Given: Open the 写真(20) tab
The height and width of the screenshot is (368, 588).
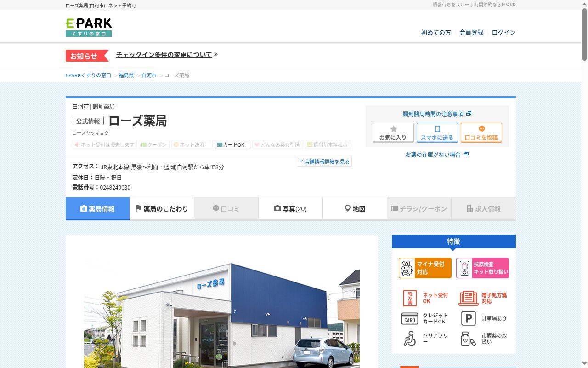Looking at the screenshot, I should pos(290,209).
